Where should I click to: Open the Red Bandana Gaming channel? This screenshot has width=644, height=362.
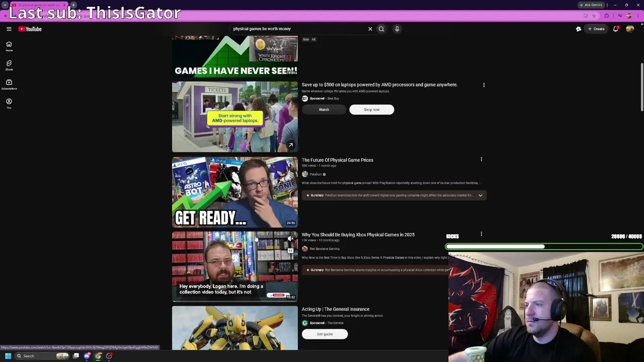pos(325,249)
